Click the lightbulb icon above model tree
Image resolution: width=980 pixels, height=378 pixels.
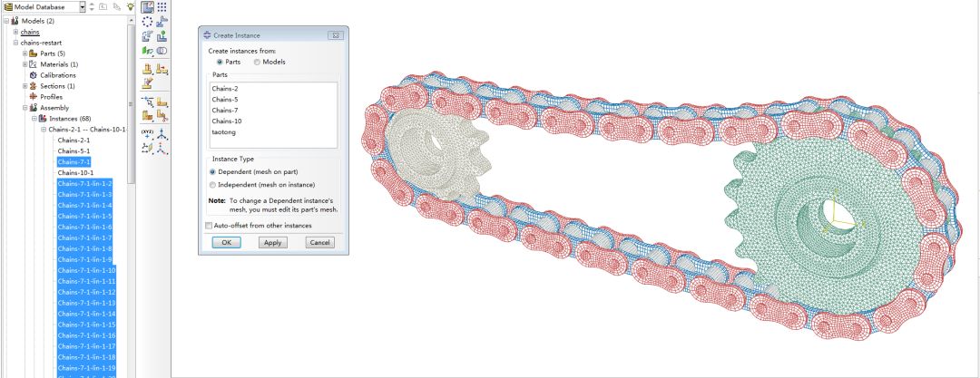point(131,6)
